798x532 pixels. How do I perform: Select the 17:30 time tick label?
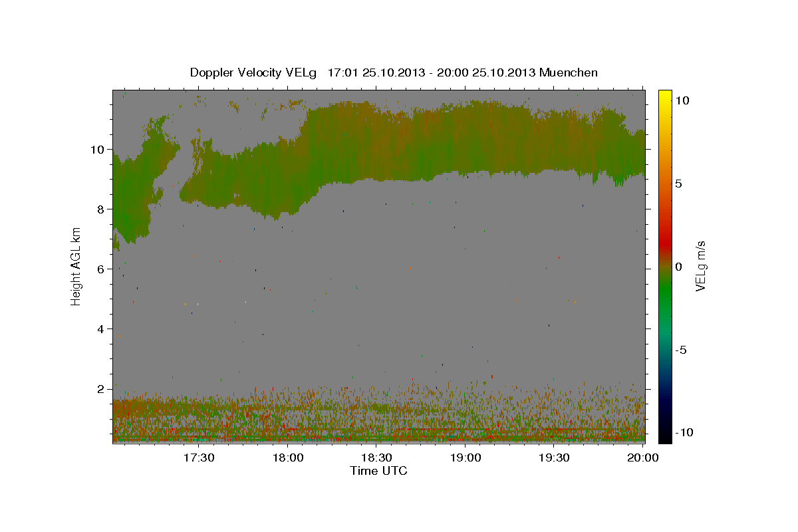[x=199, y=458]
